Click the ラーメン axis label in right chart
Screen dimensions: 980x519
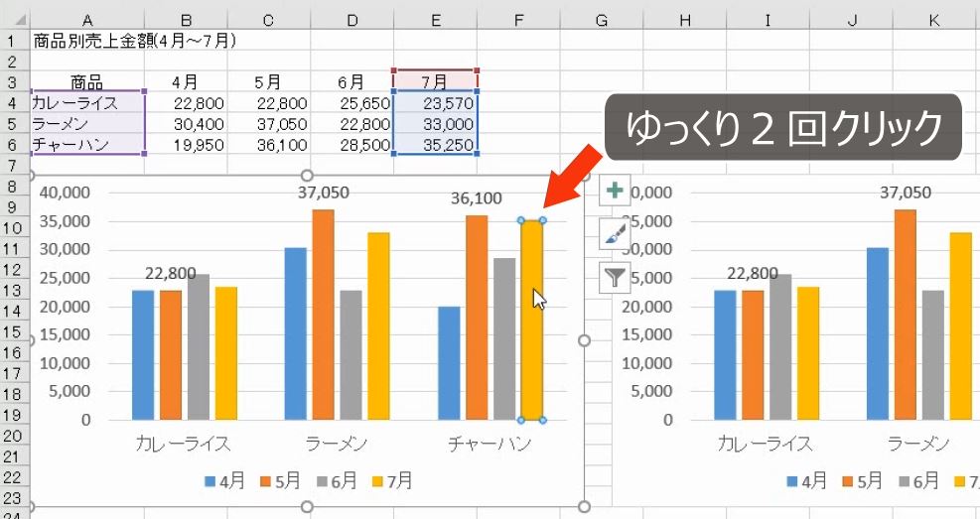[x=918, y=444]
